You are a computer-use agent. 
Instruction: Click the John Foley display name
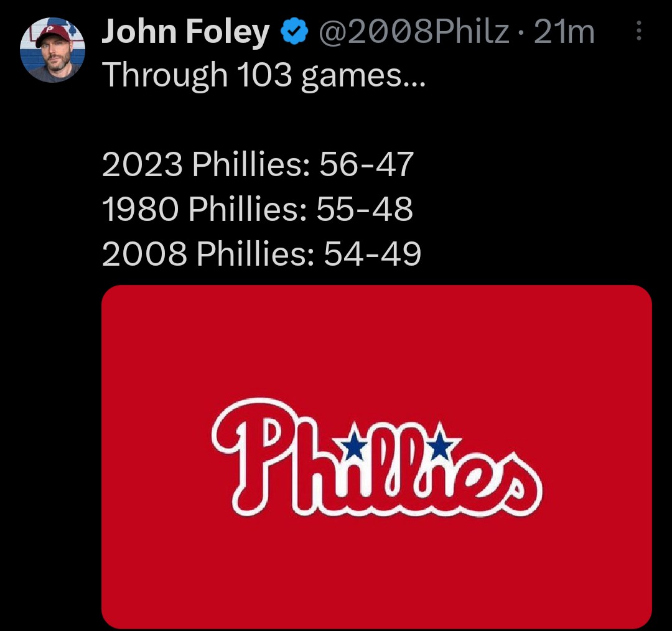(185, 32)
